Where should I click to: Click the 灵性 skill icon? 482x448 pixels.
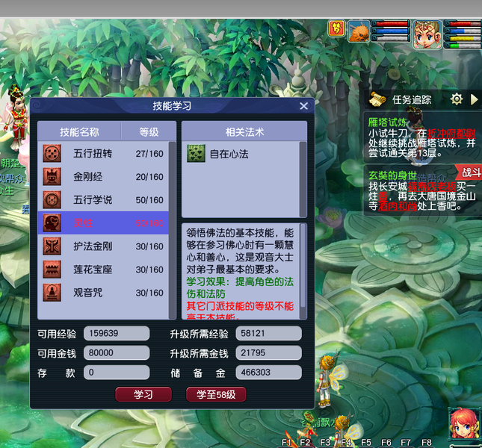point(52,223)
